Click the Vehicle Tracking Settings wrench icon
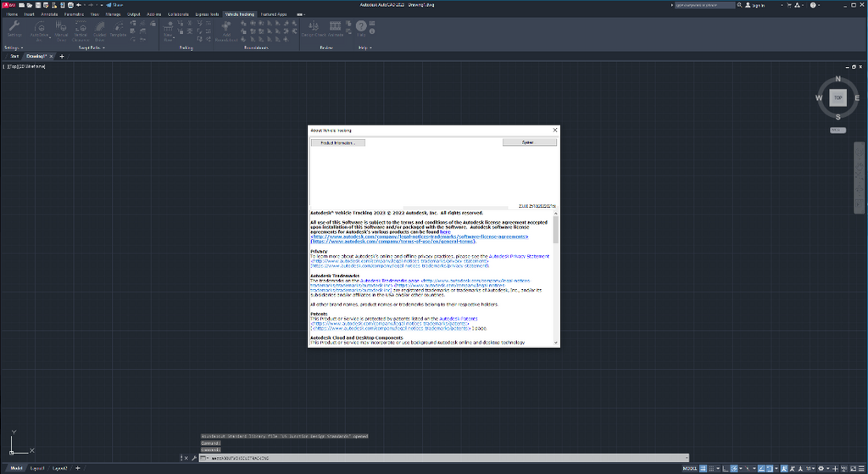Screen dimensions: 868x474 click(14, 26)
